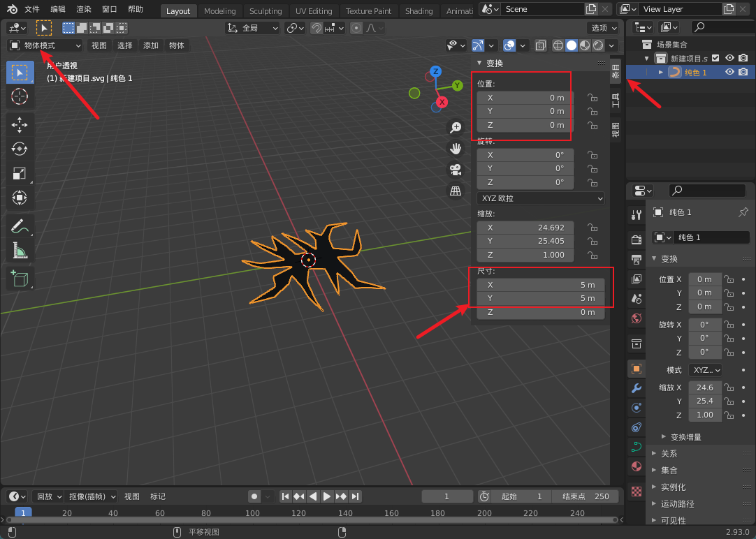Click the red X axis gizmo ball
This screenshot has height=539, width=756.
pos(442,102)
